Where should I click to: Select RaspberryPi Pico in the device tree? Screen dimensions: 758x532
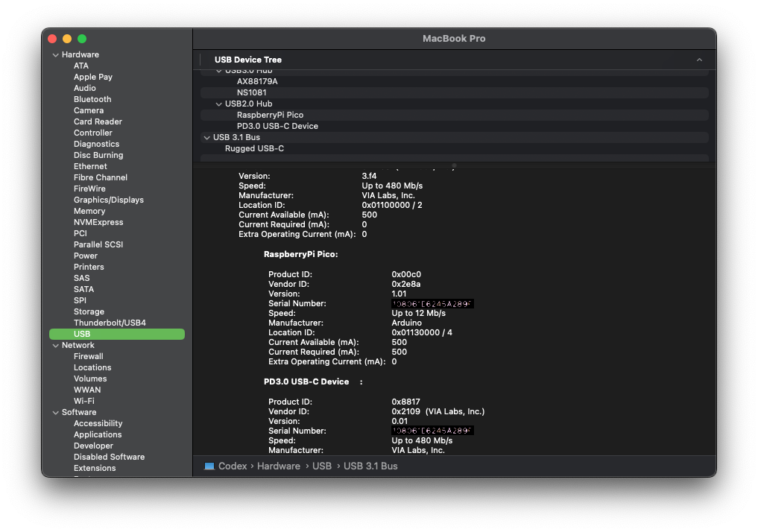(270, 115)
